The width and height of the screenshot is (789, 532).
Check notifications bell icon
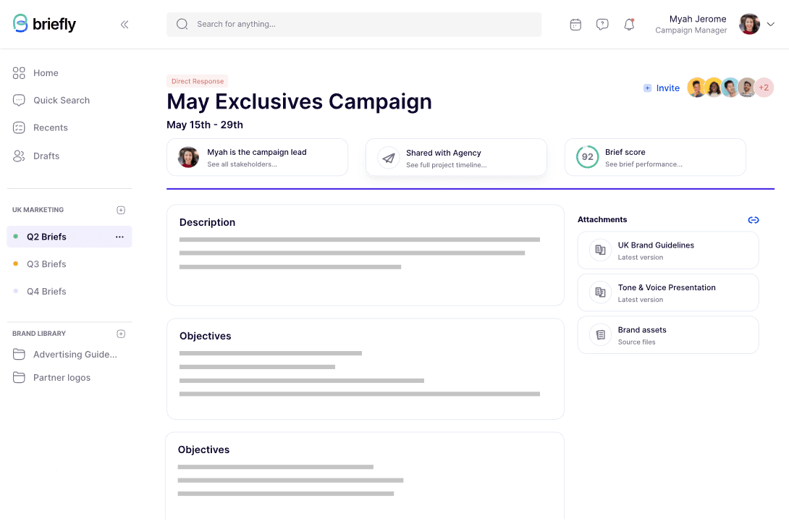tap(629, 25)
